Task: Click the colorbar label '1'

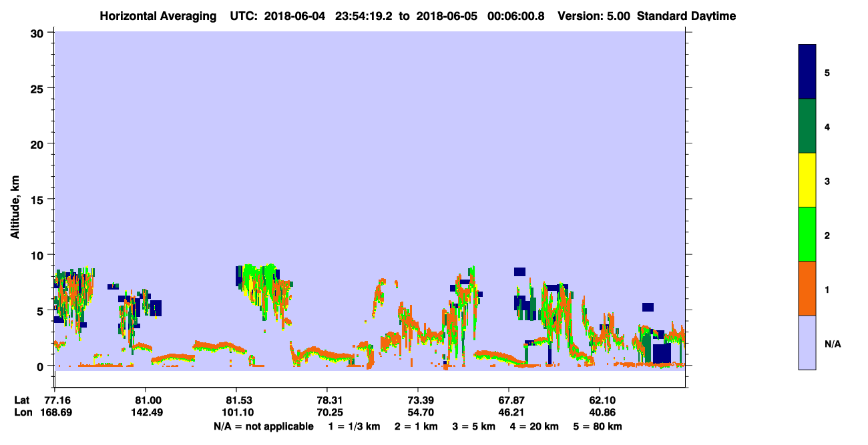Action: point(827,289)
